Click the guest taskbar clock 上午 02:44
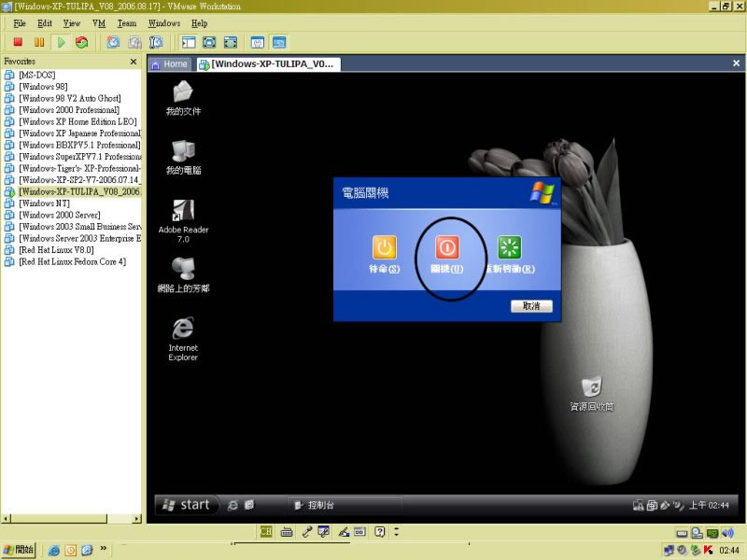This screenshot has width=747, height=560. pyautogui.click(x=709, y=505)
